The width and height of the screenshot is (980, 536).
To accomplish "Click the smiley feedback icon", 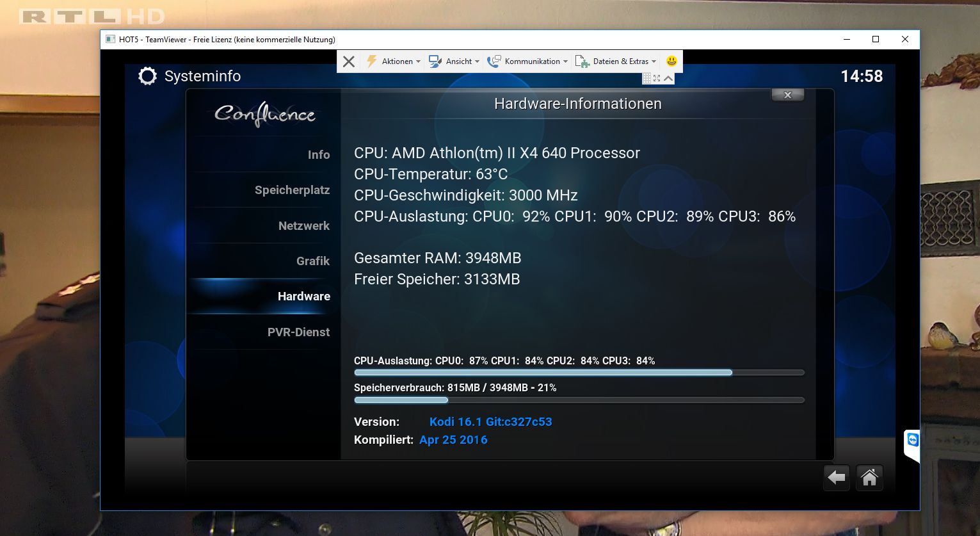I will pos(671,61).
